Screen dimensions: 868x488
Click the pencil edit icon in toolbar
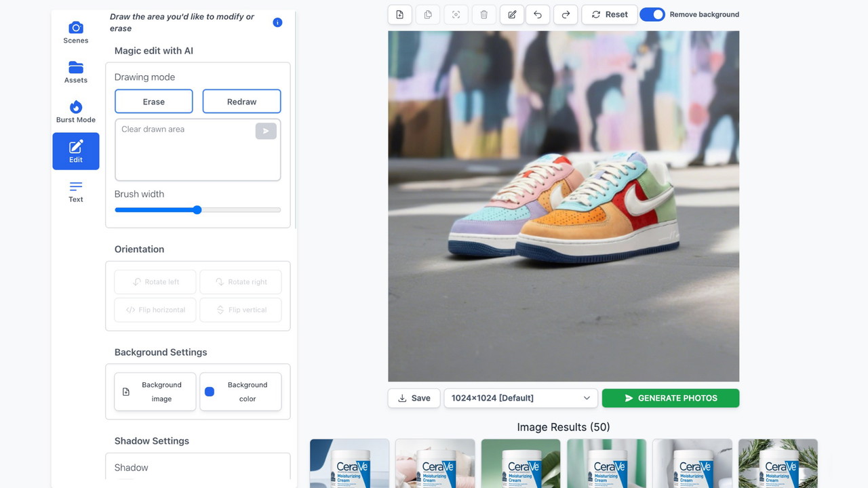(512, 14)
